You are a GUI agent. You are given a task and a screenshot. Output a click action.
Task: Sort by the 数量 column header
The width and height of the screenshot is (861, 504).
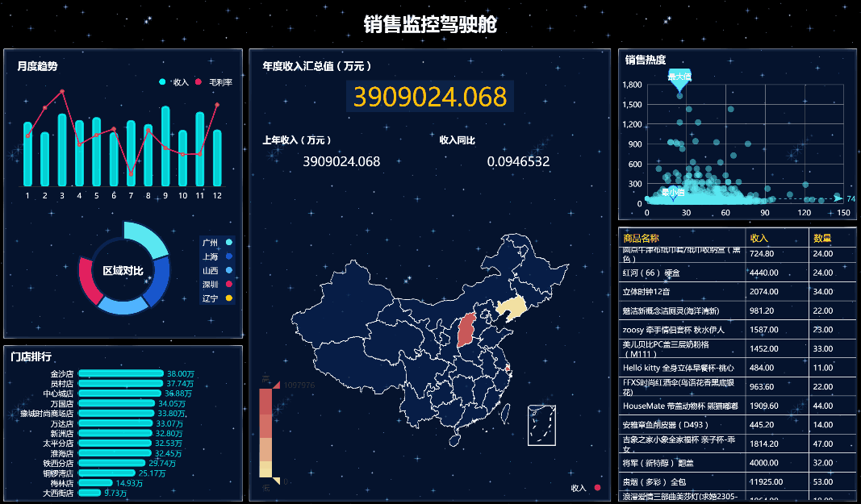pos(822,238)
